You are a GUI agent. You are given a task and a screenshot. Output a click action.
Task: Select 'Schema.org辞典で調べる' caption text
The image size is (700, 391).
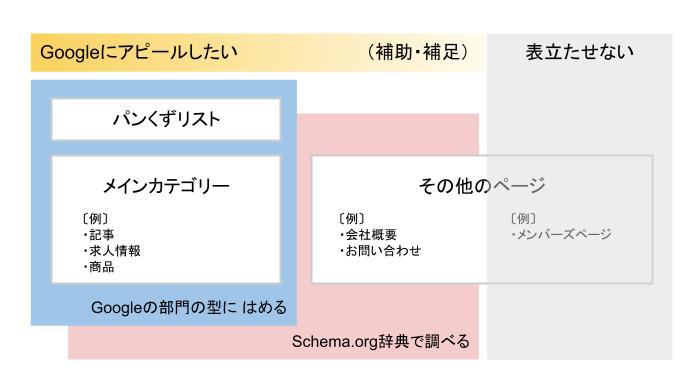(381, 341)
